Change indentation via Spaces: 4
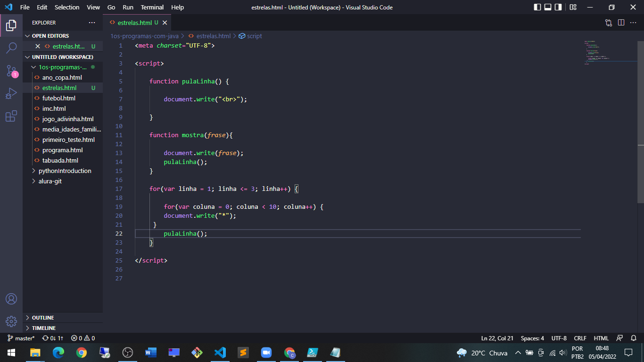Viewport: 644px width, 362px height. click(532, 338)
